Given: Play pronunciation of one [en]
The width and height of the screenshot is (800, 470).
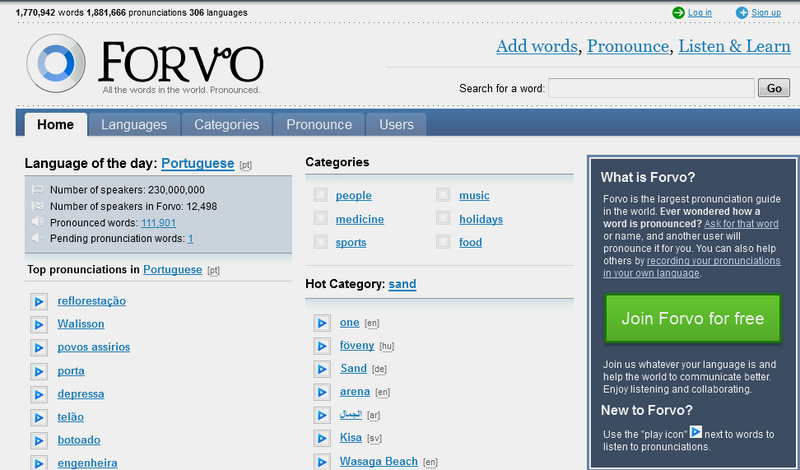Looking at the screenshot, I should pos(322,323).
